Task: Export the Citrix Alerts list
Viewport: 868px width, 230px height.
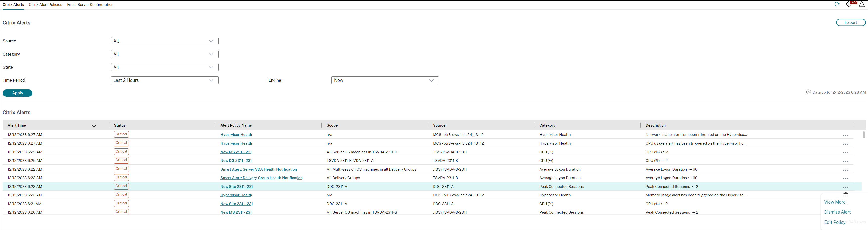Action: [x=850, y=22]
